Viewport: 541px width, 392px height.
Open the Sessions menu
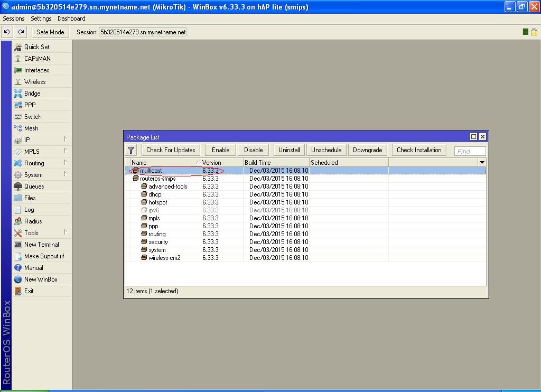coord(14,18)
